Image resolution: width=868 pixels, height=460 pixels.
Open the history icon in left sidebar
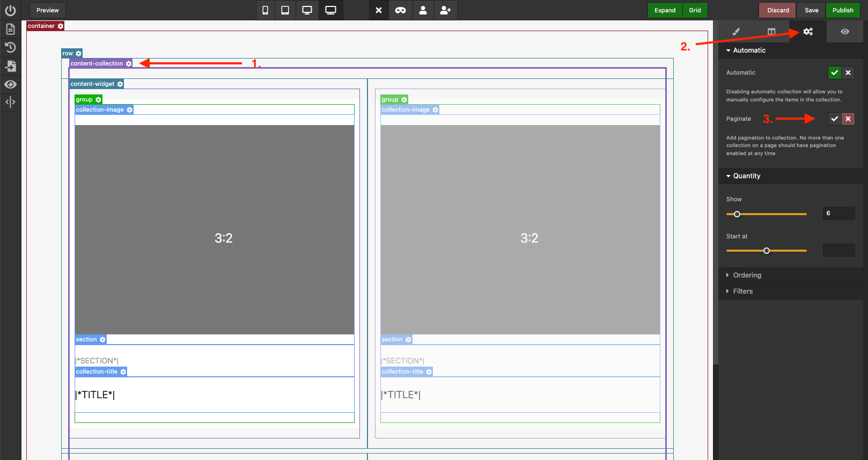tap(10, 47)
